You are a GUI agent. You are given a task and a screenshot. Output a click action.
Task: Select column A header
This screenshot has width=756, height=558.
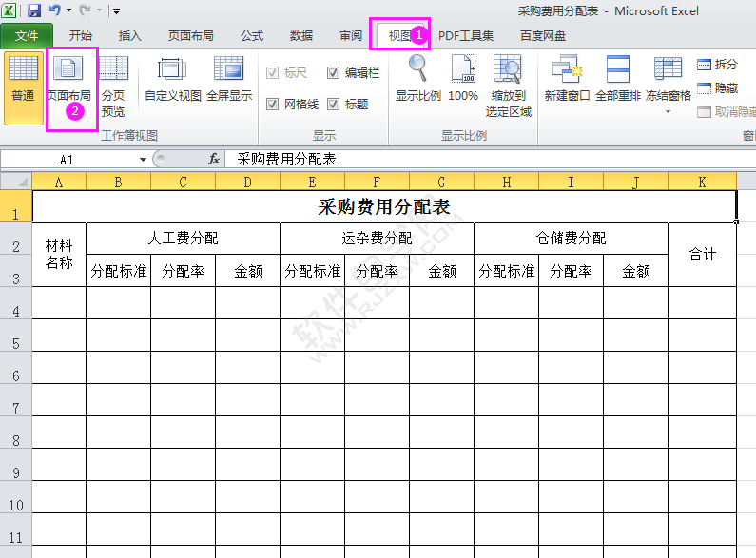coord(59,183)
